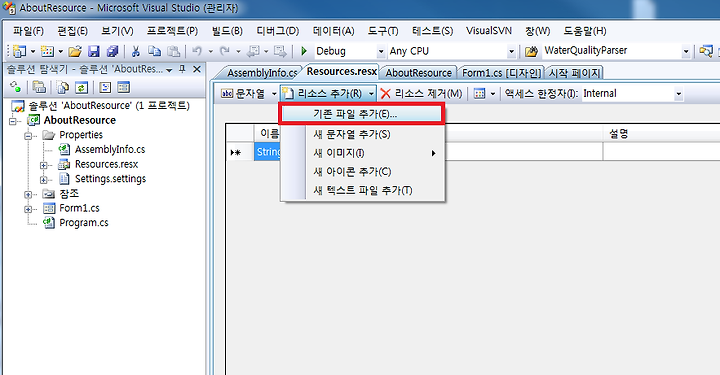Click the View Code icon in Solution Explorer
Image resolution: width=720 pixels, height=375 pixels.
tap(105, 87)
